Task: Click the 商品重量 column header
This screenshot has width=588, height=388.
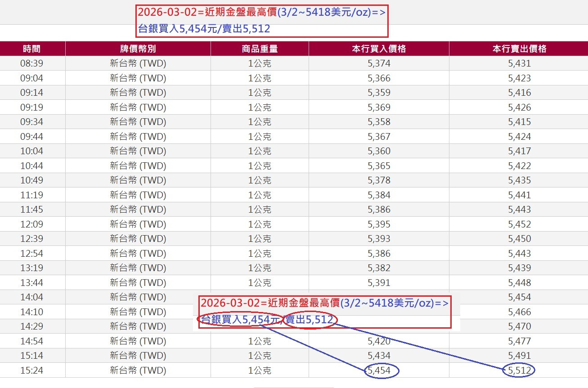Action: (260, 49)
